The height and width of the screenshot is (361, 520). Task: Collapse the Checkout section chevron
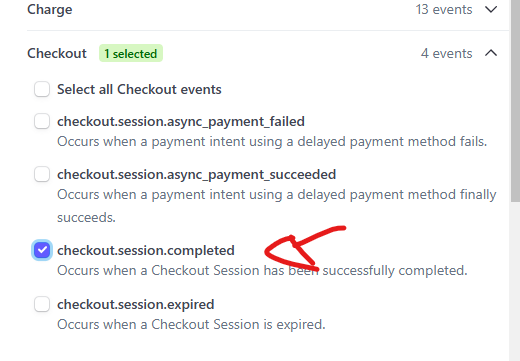coord(491,53)
